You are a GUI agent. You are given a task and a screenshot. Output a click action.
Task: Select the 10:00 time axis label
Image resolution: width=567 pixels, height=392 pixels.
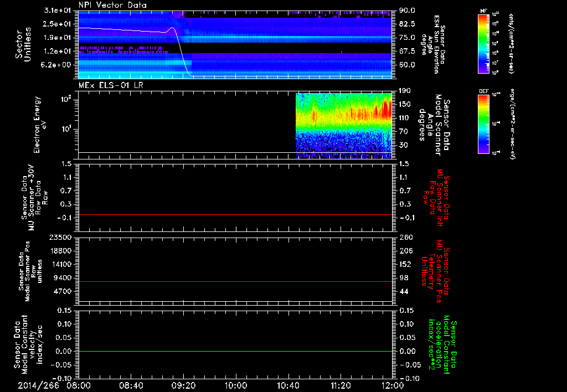pyautogui.click(x=236, y=385)
